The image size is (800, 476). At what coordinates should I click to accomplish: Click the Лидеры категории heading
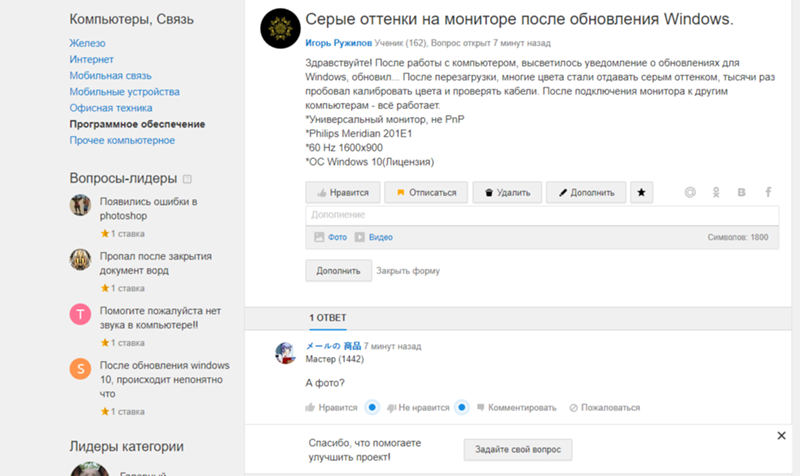(127, 446)
